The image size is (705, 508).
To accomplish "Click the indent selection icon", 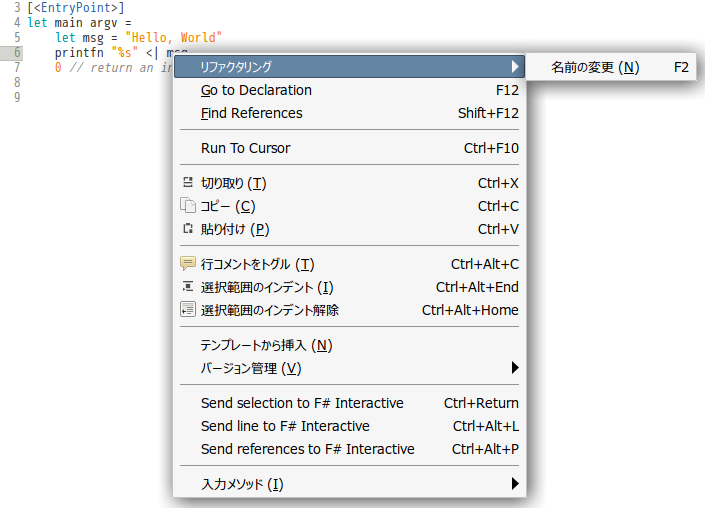I will [x=188, y=286].
